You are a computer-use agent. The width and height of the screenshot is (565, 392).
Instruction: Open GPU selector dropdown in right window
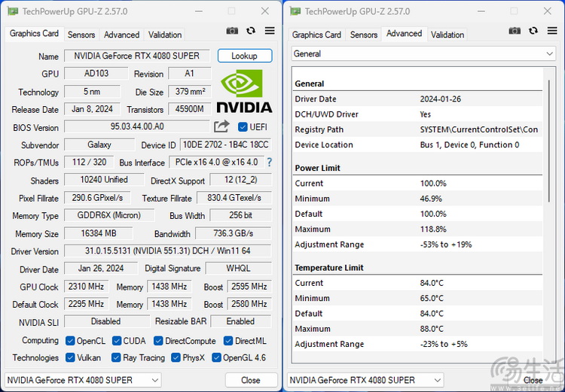pos(365,380)
